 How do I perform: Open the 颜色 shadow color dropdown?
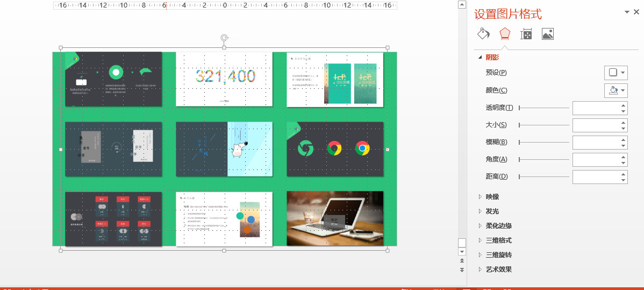pyautogui.click(x=616, y=90)
